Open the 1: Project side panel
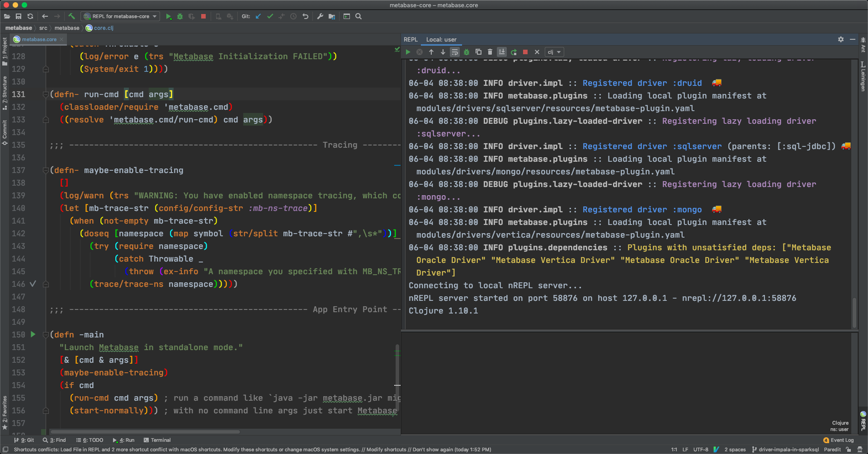The height and width of the screenshot is (454, 868). coord(5,51)
